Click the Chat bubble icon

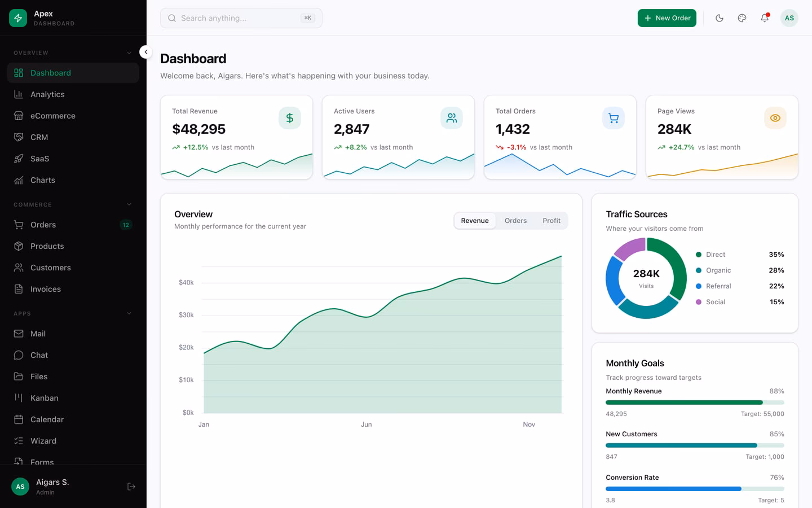[19, 355]
